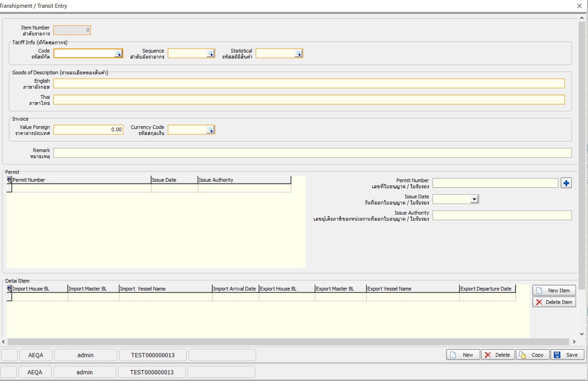Viewport: 588px width, 381px height.
Task: Focus the Statistical input field
Action: point(275,54)
